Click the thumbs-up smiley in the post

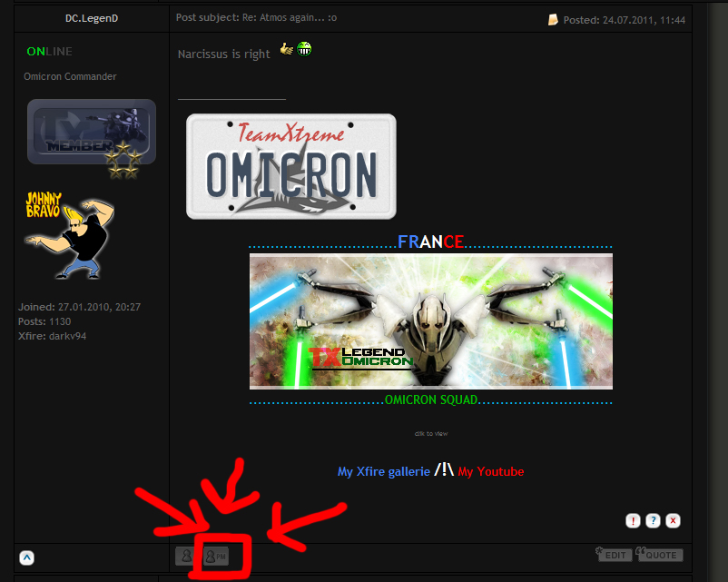point(287,48)
